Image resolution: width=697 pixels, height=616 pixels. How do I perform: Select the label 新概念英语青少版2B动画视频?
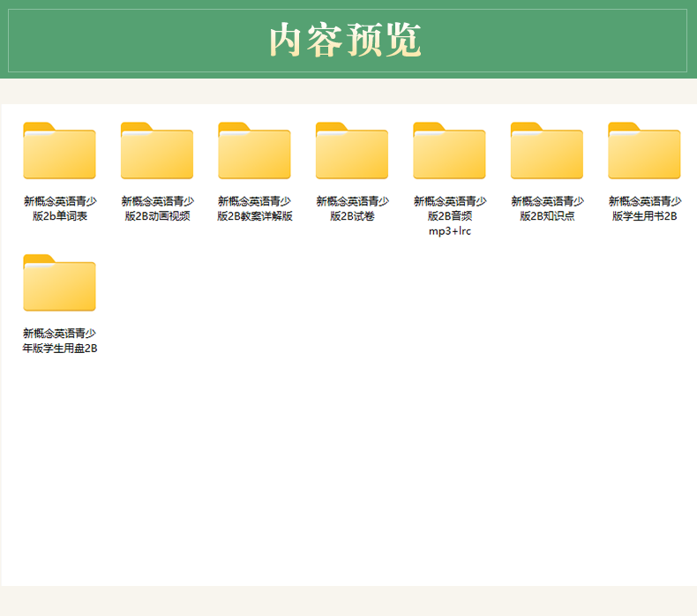tap(157, 208)
